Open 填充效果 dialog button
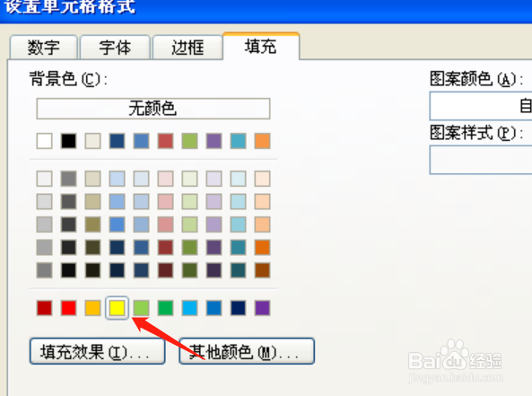 [x=98, y=351]
